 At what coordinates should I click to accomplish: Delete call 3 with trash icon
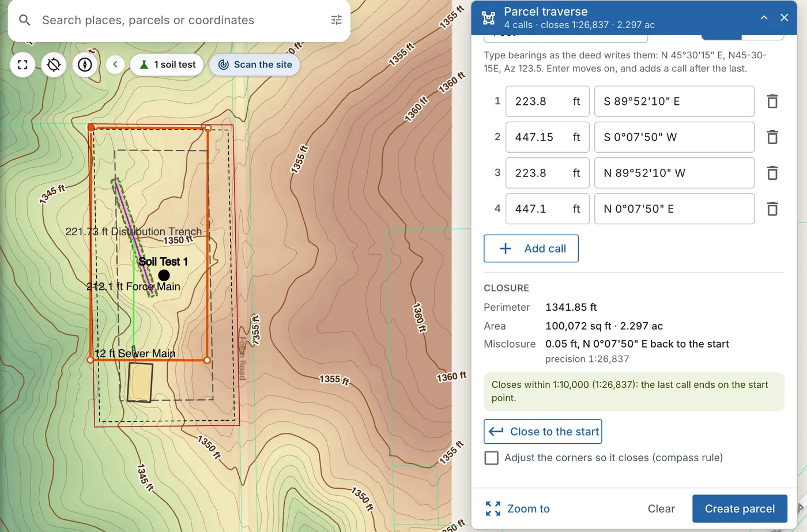(x=772, y=173)
